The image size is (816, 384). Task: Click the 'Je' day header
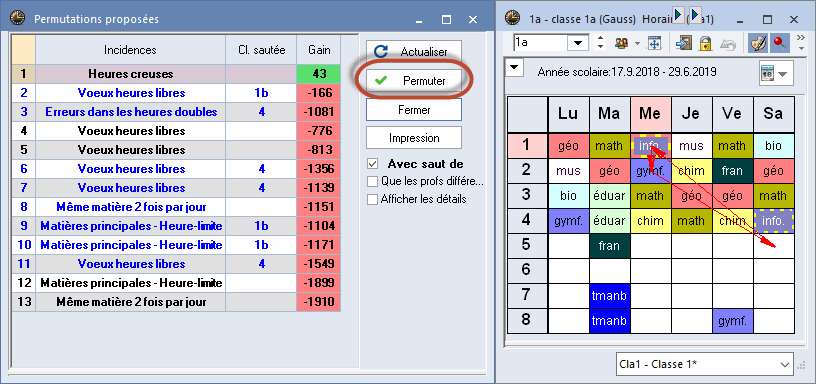(x=691, y=114)
